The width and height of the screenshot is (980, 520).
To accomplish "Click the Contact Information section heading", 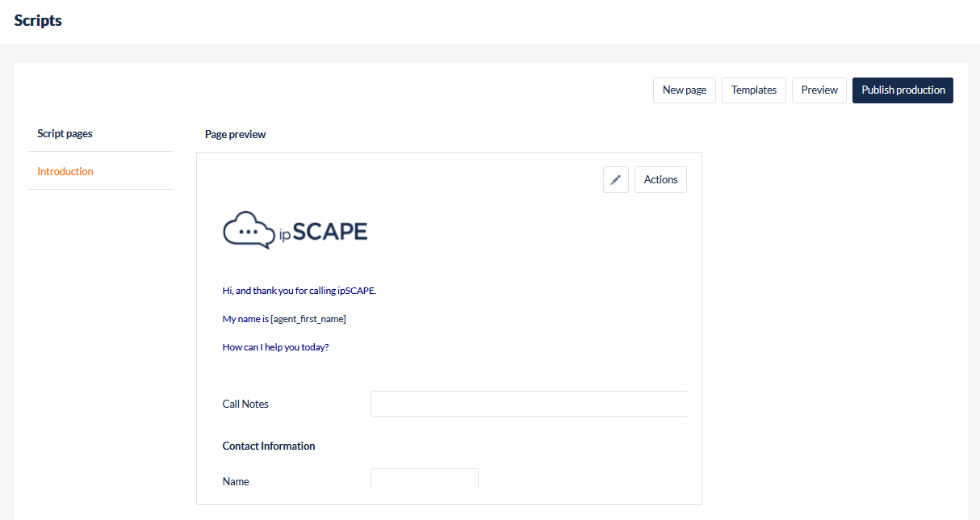I will click(269, 446).
